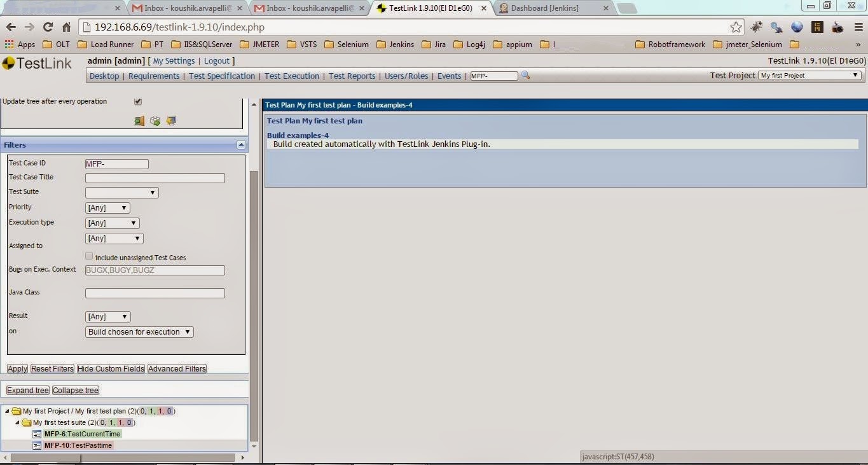Click the Expand tree button
868x465 pixels.
27,391
